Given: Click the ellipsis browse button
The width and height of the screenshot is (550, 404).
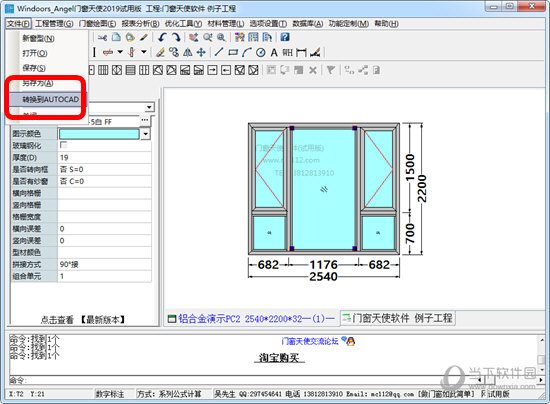Looking at the screenshot, I should (145, 120).
